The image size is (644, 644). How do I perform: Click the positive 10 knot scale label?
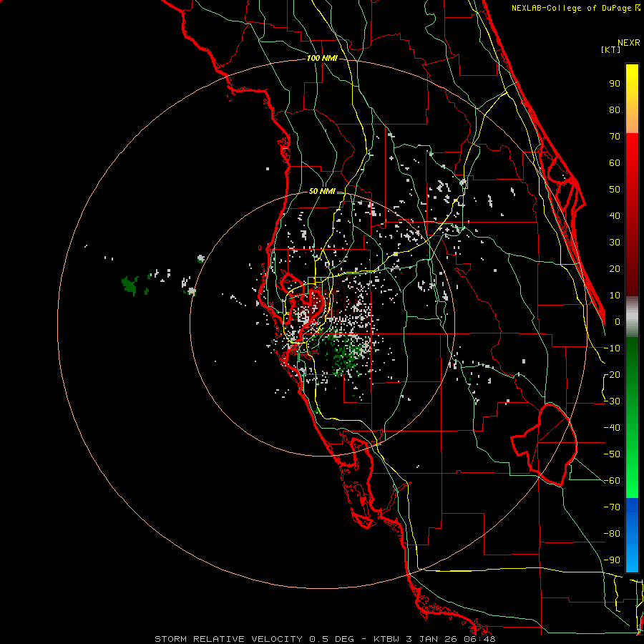pyautogui.click(x=615, y=296)
